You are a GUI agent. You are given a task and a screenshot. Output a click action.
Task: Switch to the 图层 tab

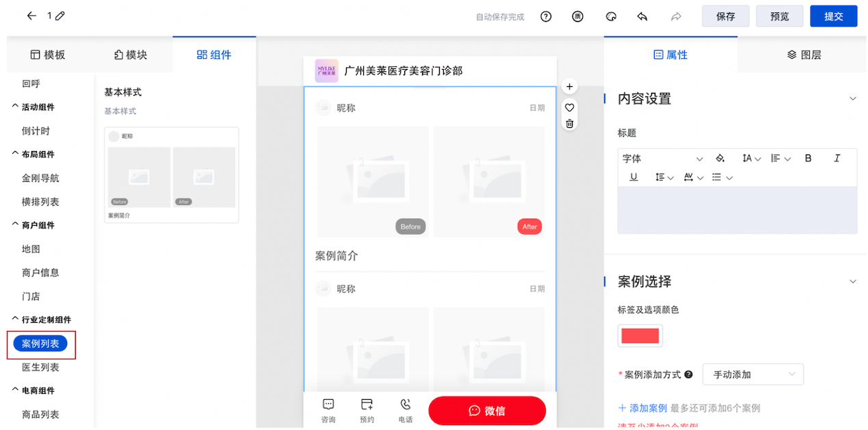(x=803, y=55)
